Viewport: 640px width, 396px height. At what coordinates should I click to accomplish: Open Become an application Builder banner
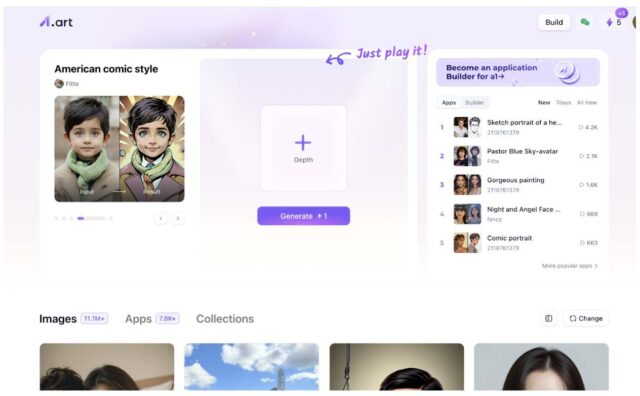point(518,72)
